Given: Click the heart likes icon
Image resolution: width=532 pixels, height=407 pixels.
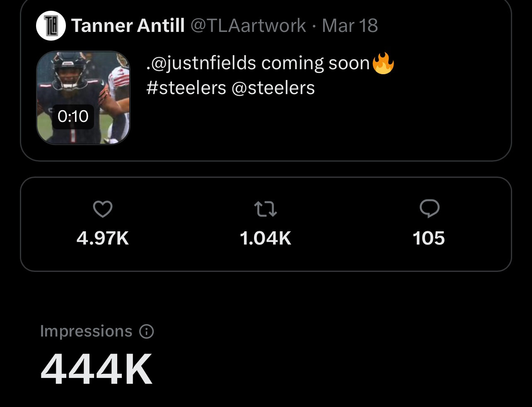Looking at the screenshot, I should [103, 209].
